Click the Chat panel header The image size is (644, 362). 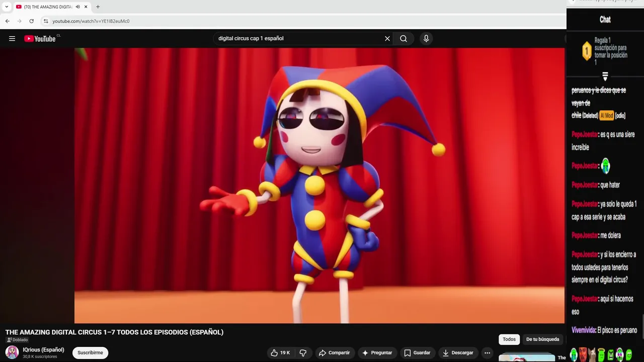click(x=605, y=20)
